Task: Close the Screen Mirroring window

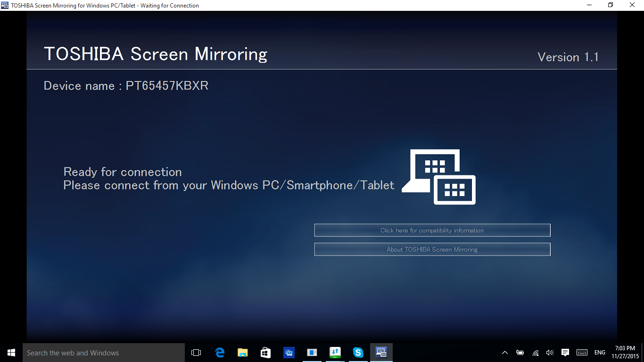Action: pyautogui.click(x=633, y=5)
